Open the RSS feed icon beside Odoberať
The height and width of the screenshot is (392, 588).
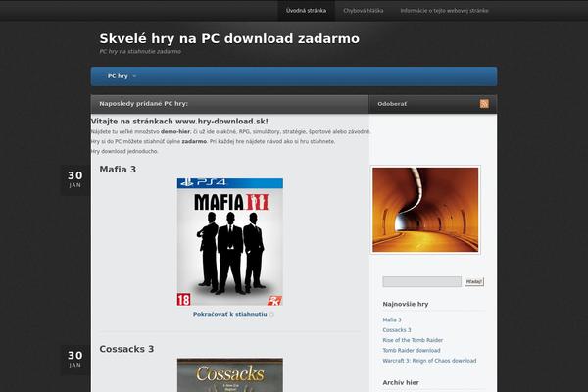(x=484, y=104)
